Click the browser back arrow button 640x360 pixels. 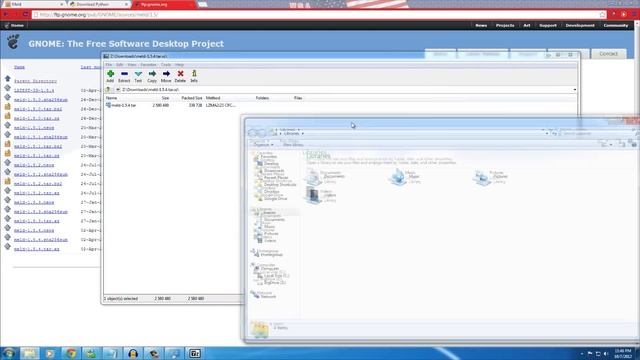pyautogui.click(x=6, y=14)
